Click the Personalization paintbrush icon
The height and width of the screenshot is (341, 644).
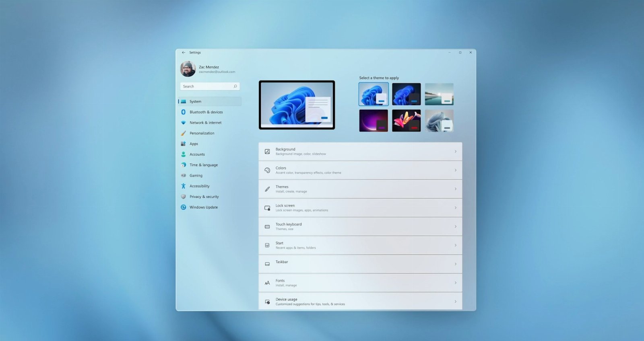tap(183, 133)
